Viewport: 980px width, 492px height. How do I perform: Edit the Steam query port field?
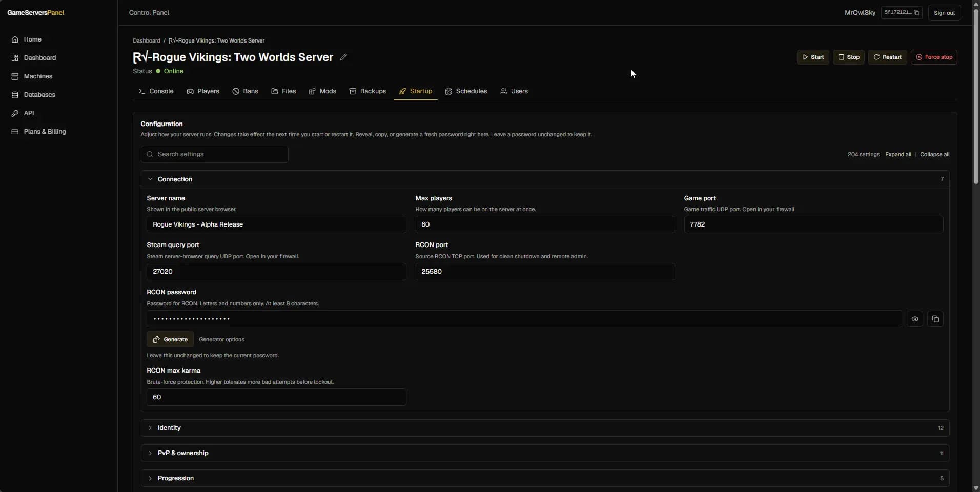pos(276,272)
